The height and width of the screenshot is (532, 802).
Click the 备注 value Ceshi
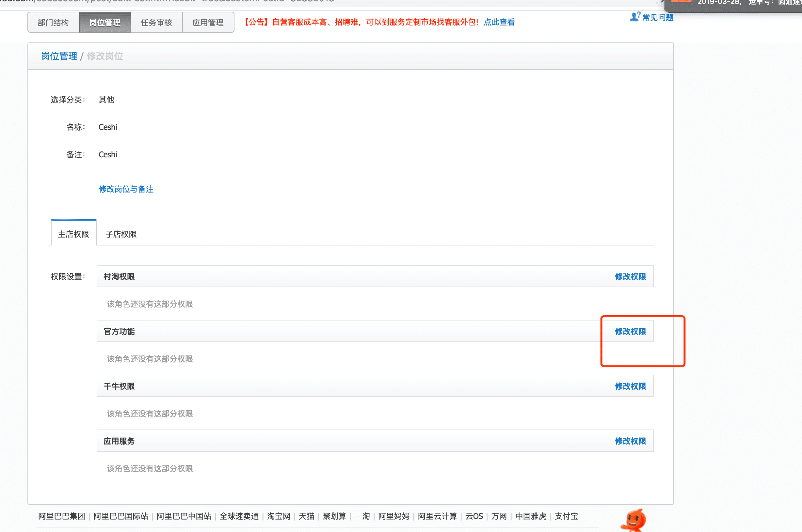point(108,154)
